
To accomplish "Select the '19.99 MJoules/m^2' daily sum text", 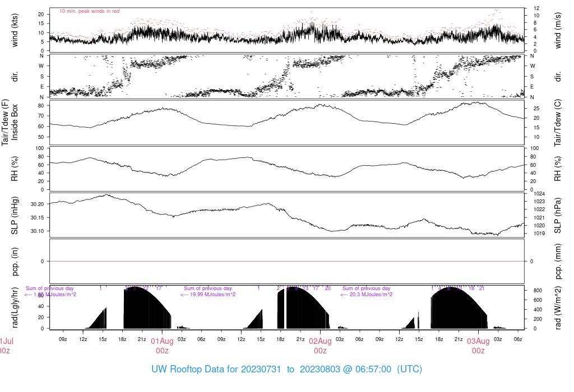I will (x=212, y=295).
